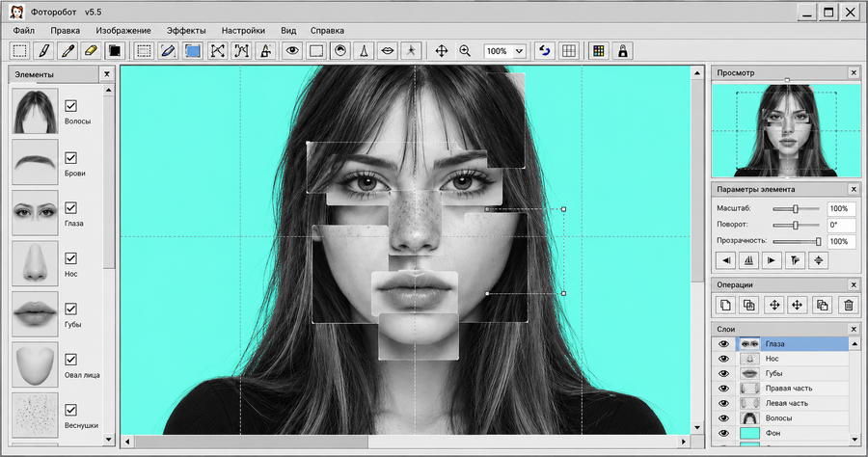This screenshot has height=457, width=868.
Task: Close the Элементы panel
Action: tap(107, 73)
